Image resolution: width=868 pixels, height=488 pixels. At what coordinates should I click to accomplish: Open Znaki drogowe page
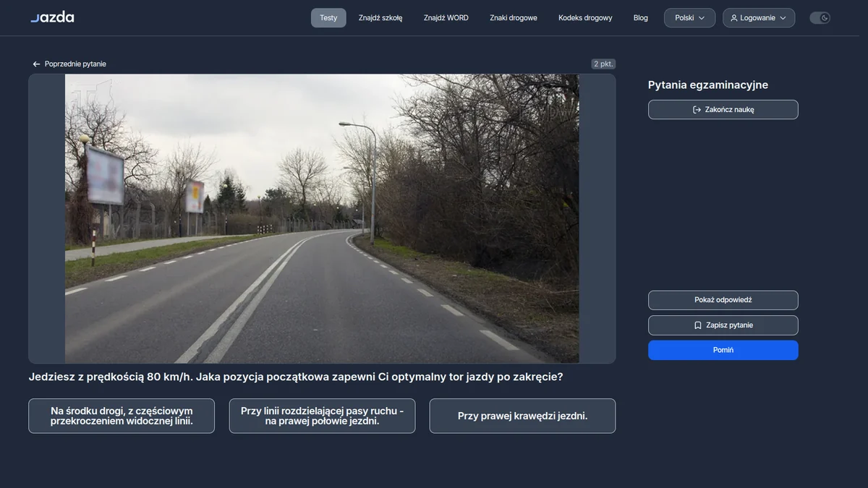(x=514, y=18)
